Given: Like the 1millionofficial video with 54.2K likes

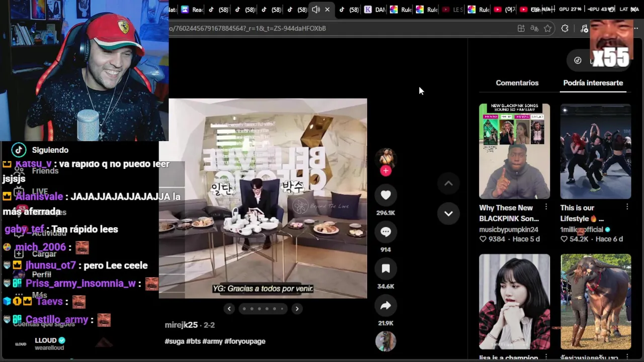Looking at the screenshot, I should pyautogui.click(x=564, y=239).
